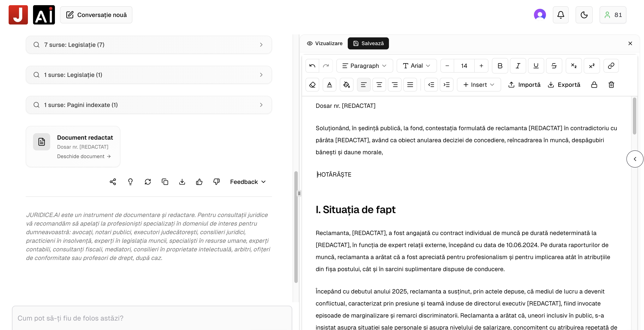Toggle dark mode with the moon icon
The width and height of the screenshot is (644, 330).
[x=584, y=15]
